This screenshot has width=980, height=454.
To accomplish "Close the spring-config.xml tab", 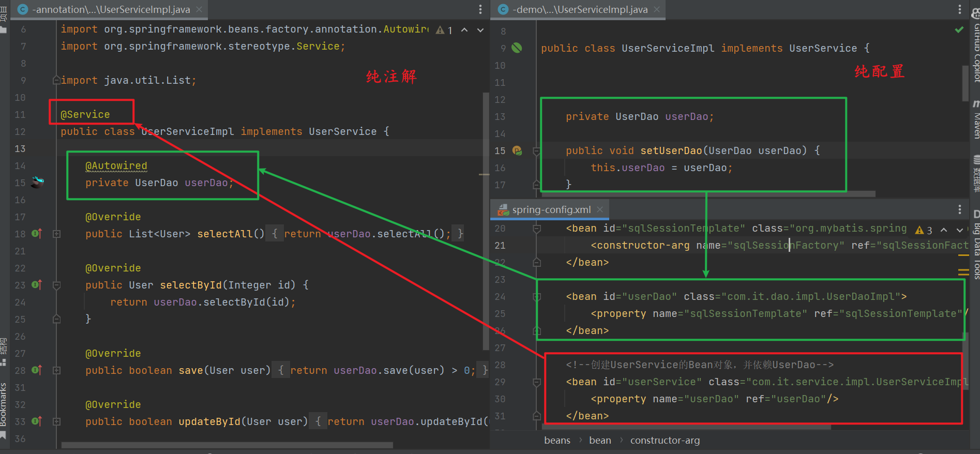I will [x=600, y=209].
